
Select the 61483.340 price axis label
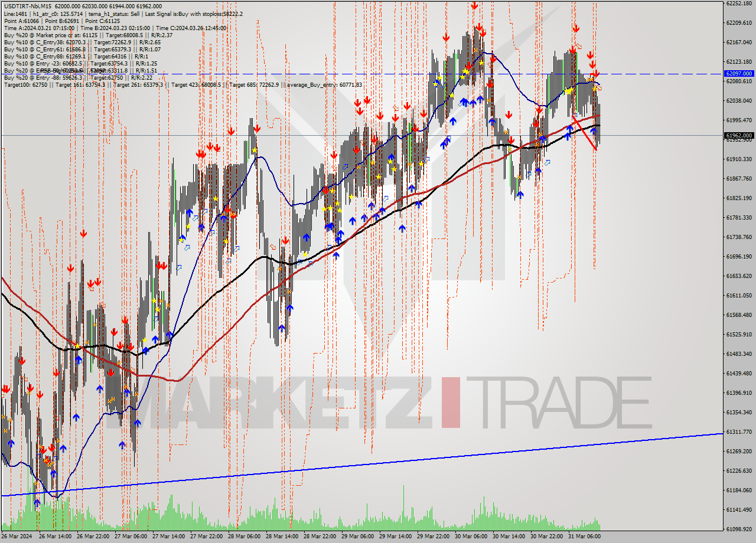pyautogui.click(x=739, y=354)
